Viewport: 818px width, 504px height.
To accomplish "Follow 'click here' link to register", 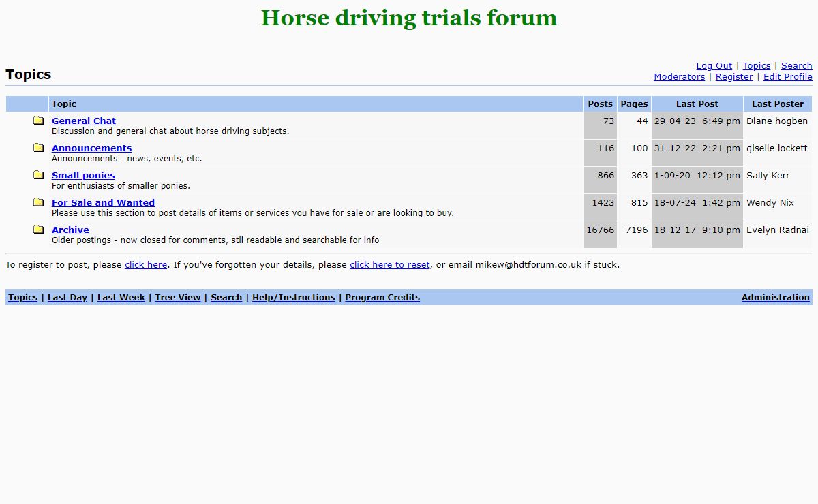I will pyautogui.click(x=146, y=265).
